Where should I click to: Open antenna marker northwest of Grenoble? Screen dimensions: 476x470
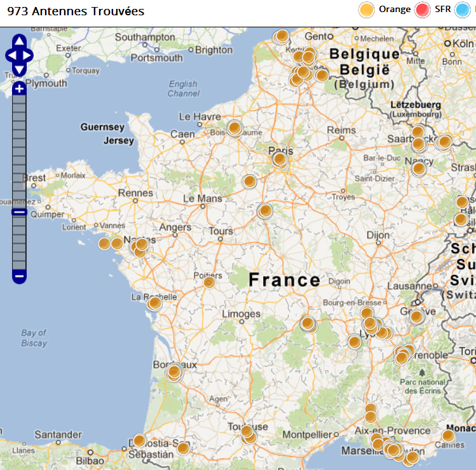tap(402, 358)
